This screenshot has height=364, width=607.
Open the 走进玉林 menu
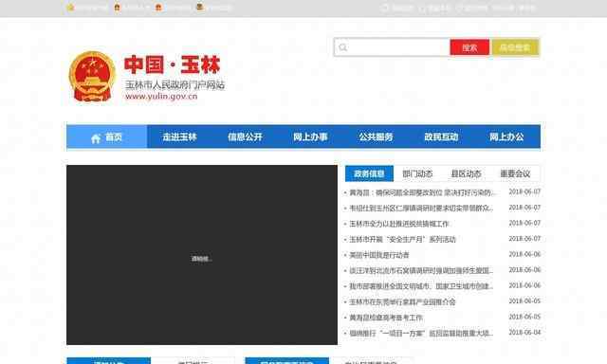[179, 136]
